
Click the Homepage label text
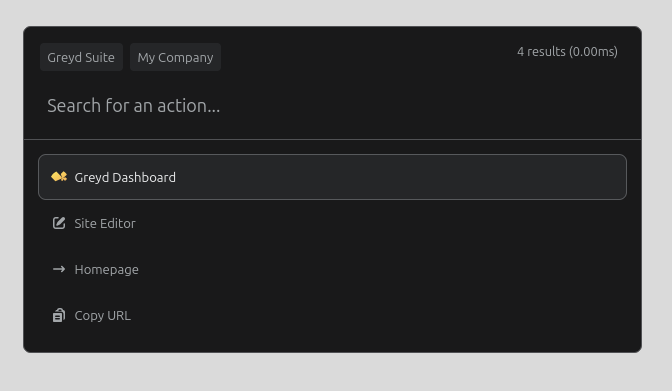(x=107, y=270)
